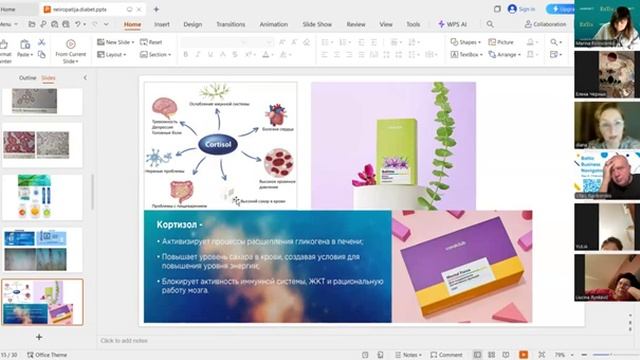Image resolution: width=640 pixels, height=360 pixels.
Task: Open Collaboration from the title area
Action: coord(545,24)
